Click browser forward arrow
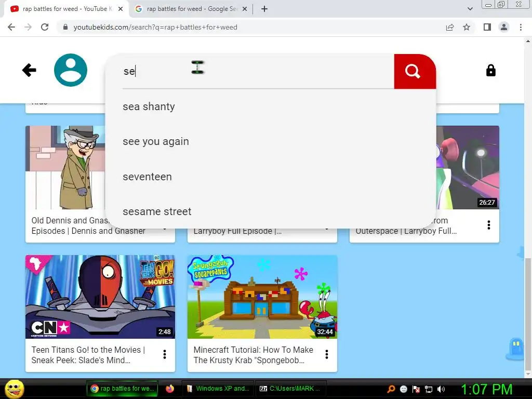 click(x=28, y=27)
